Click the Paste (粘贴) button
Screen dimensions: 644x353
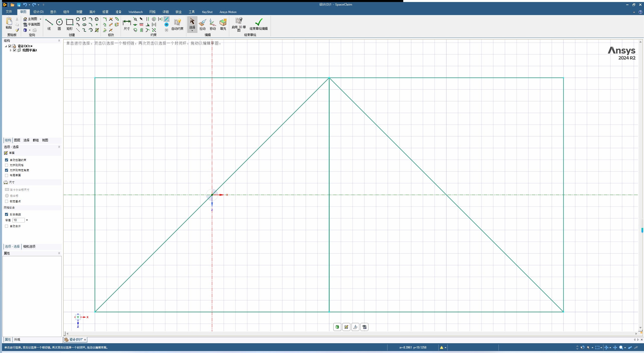9,23
